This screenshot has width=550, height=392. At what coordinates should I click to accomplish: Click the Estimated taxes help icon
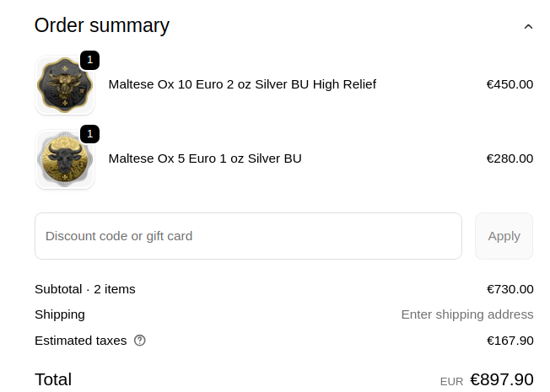coord(140,341)
